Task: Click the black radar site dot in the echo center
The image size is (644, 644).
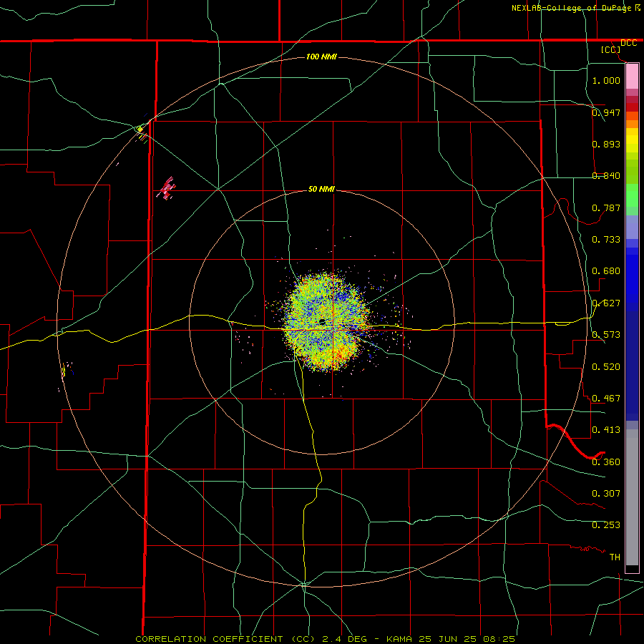Action: (x=323, y=321)
